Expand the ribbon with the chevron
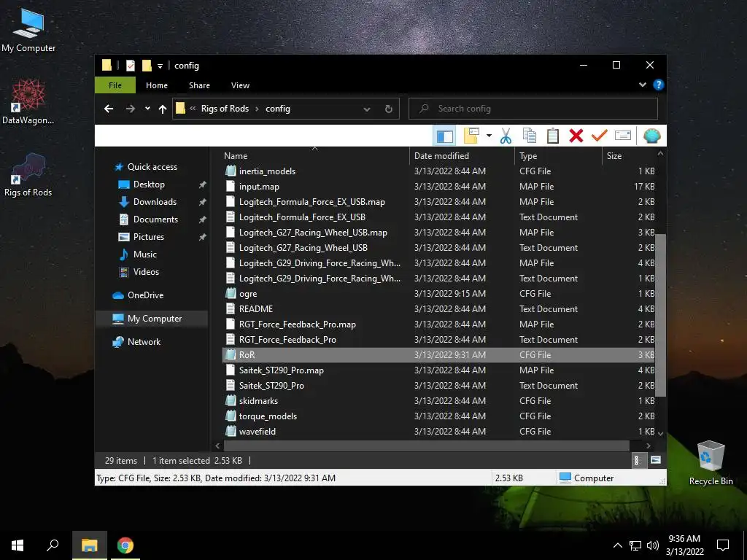The image size is (747, 560). pos(643,85)
